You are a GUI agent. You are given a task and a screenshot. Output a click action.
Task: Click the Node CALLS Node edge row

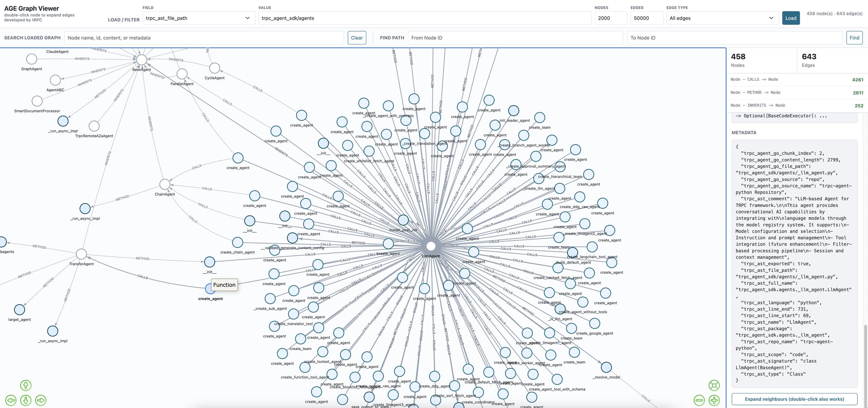click(x=797, y=80)
